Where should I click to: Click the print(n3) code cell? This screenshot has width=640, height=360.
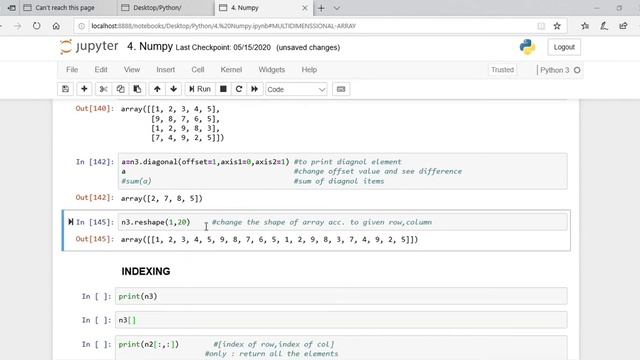(341, 296)
